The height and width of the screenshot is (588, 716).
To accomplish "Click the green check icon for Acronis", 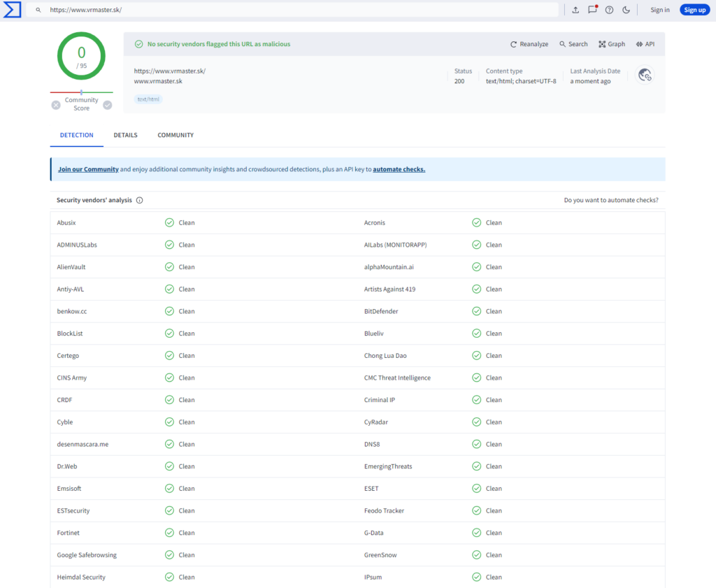I will (477, 223).
